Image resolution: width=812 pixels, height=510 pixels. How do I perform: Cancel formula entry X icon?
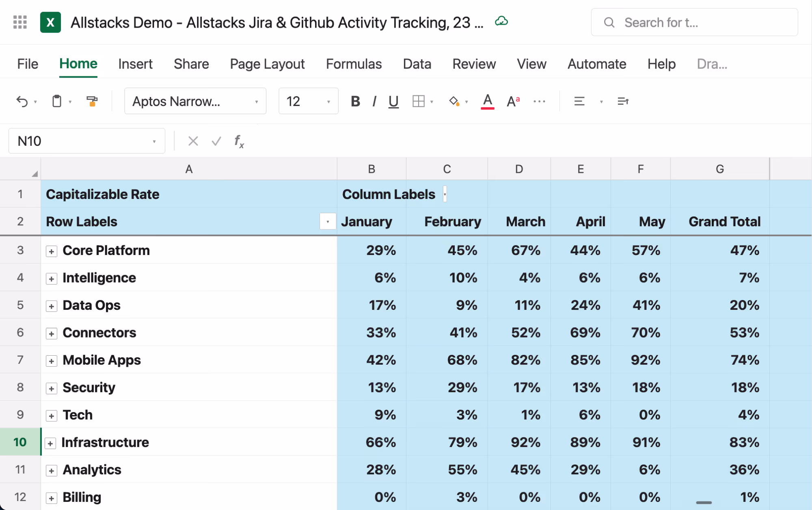[x=193, y=141]
